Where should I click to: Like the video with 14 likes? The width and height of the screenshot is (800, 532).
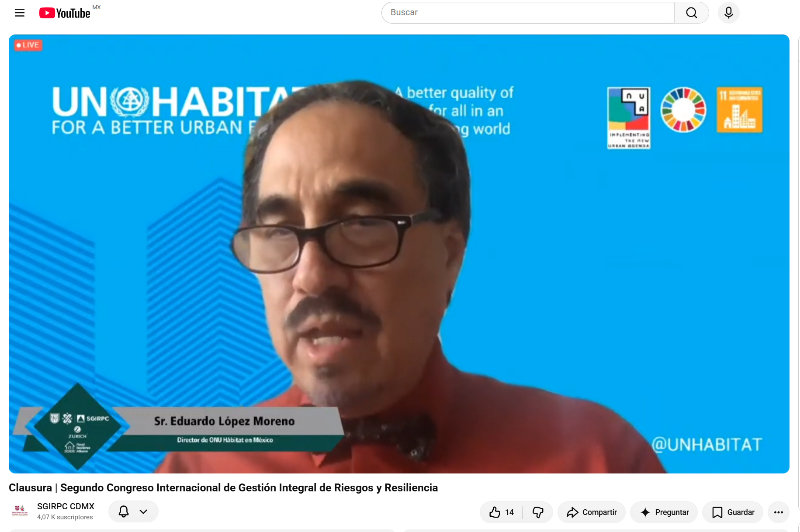click(501, 512)
